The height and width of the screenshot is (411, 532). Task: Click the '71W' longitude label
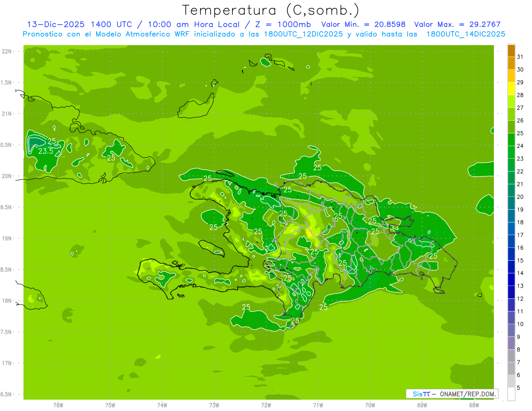[318, 405]
